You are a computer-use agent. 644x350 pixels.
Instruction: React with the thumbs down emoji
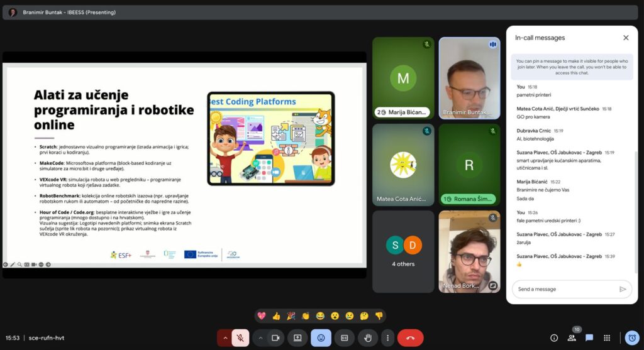coord(379,315)
